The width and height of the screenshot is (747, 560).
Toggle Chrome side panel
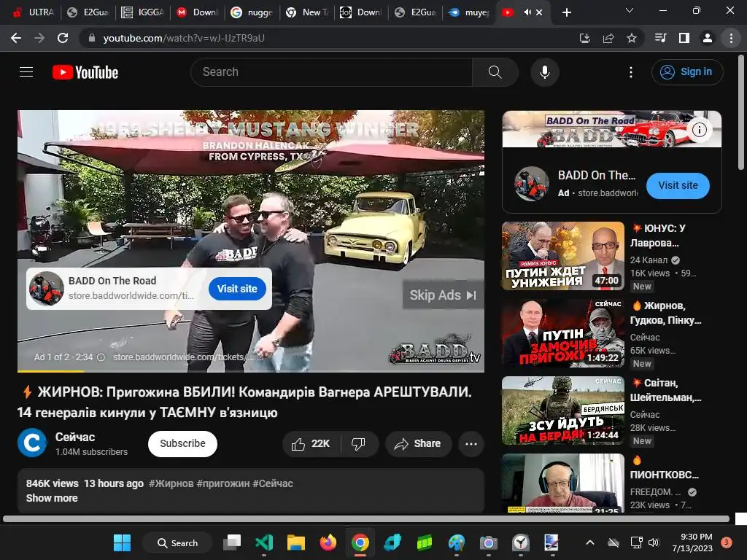tap(684, 38)
